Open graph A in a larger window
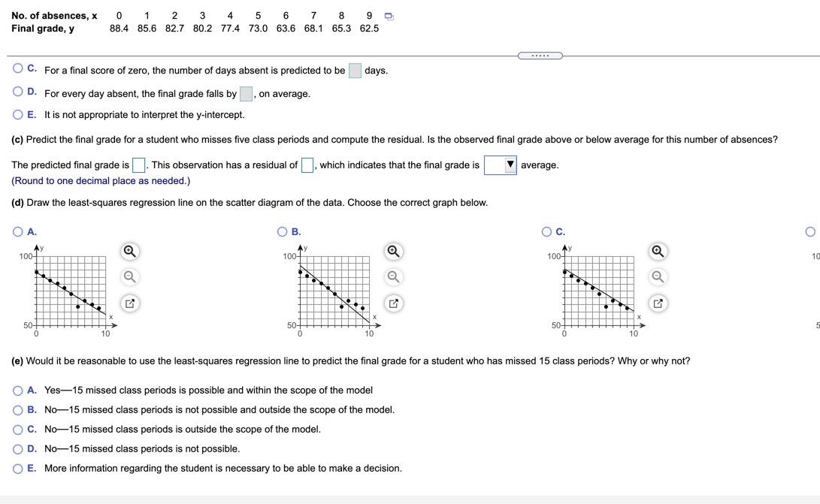Viewport: 820px width, 504px height. 129,303
